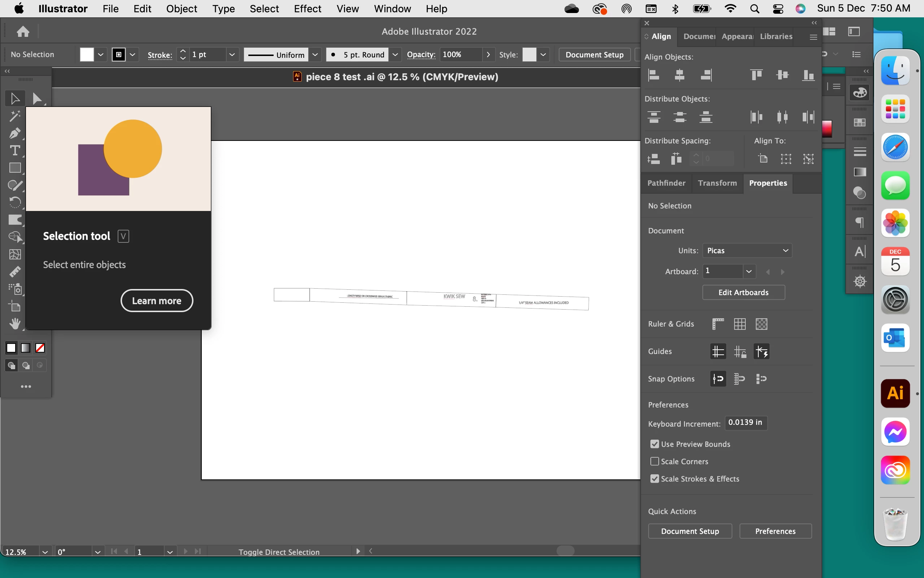
Task: Select the Rotate tool
Action: 15,202
